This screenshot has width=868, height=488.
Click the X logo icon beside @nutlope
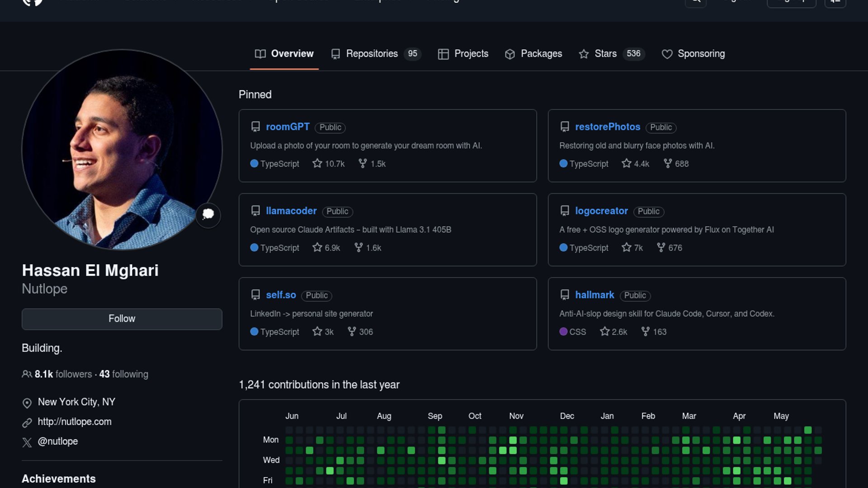[27, 442]
